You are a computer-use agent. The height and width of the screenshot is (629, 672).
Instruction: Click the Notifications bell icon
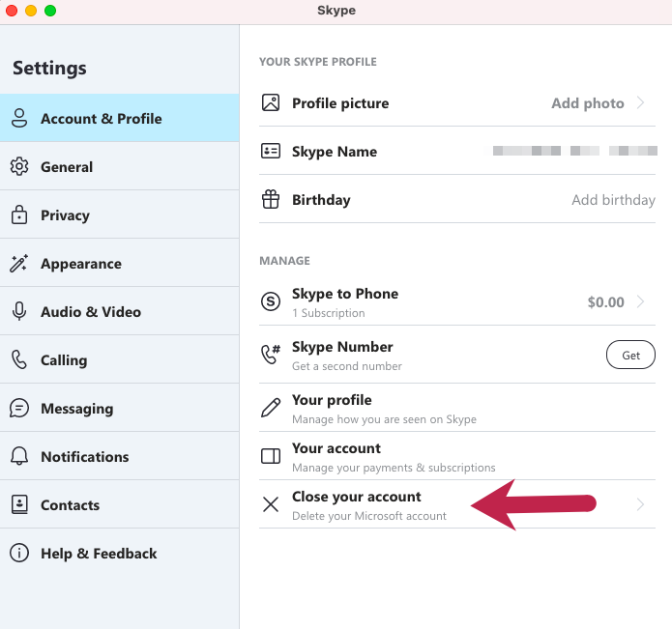[19, 456]
